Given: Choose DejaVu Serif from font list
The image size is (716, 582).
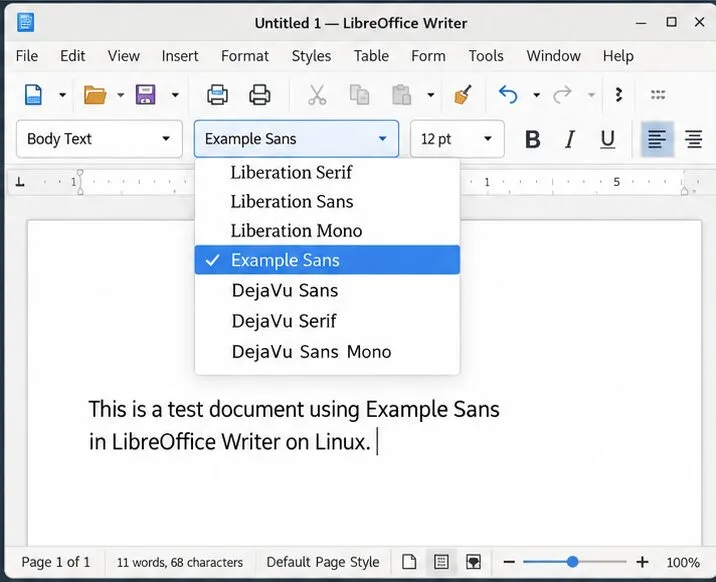Looking at the screenshot, I should pos(327,321).
